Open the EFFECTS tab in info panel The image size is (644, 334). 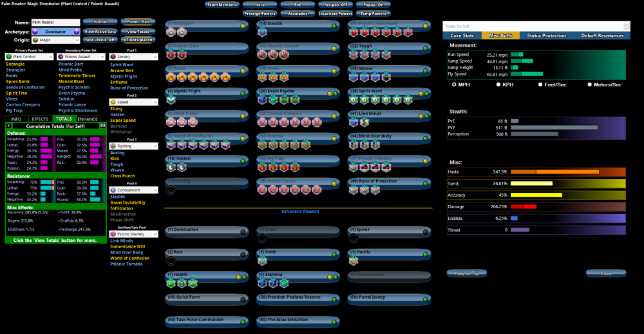click(40, 119)
